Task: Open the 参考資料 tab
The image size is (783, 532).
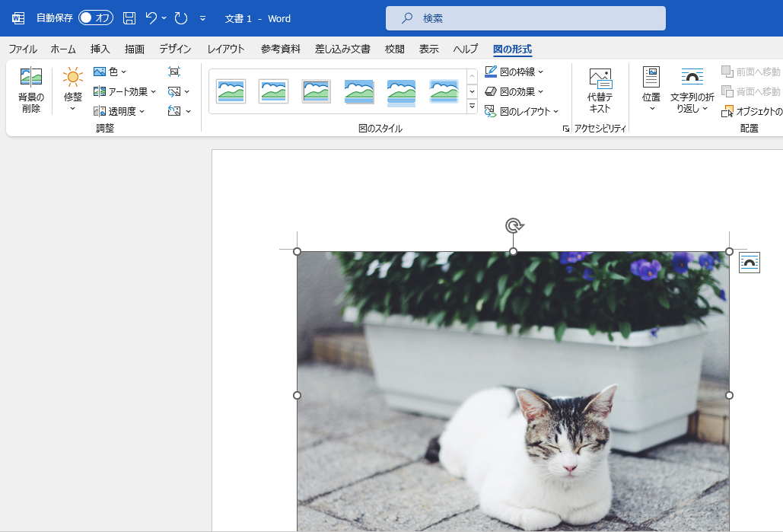Action: 281,49
